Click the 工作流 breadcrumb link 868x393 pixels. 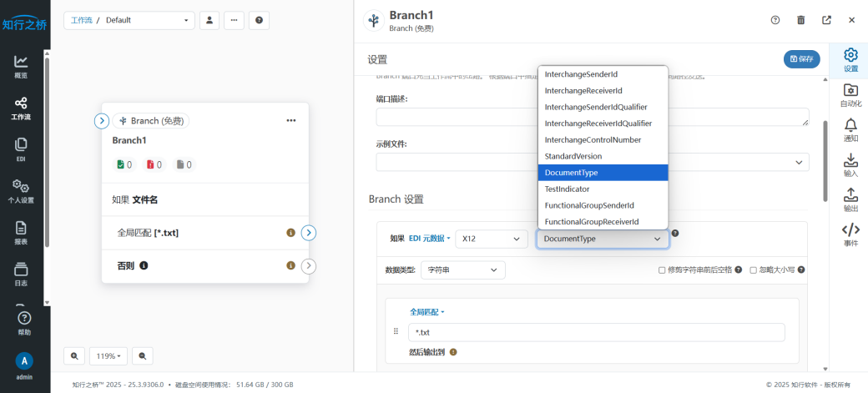point(81,20)
